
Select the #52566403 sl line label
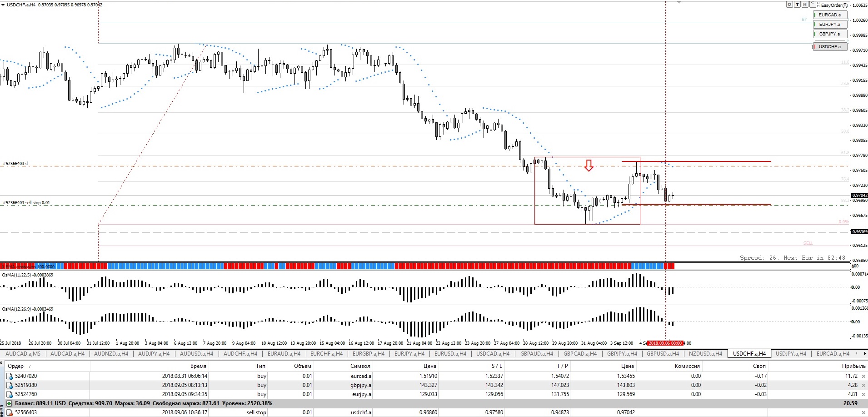click(x=15, y=164)
